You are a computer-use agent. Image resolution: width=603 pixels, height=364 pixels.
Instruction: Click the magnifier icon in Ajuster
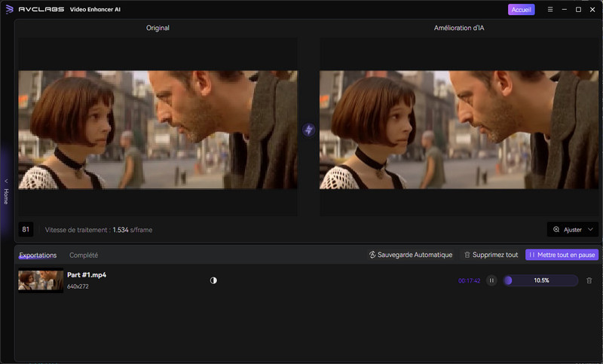[x=556, y=229]
